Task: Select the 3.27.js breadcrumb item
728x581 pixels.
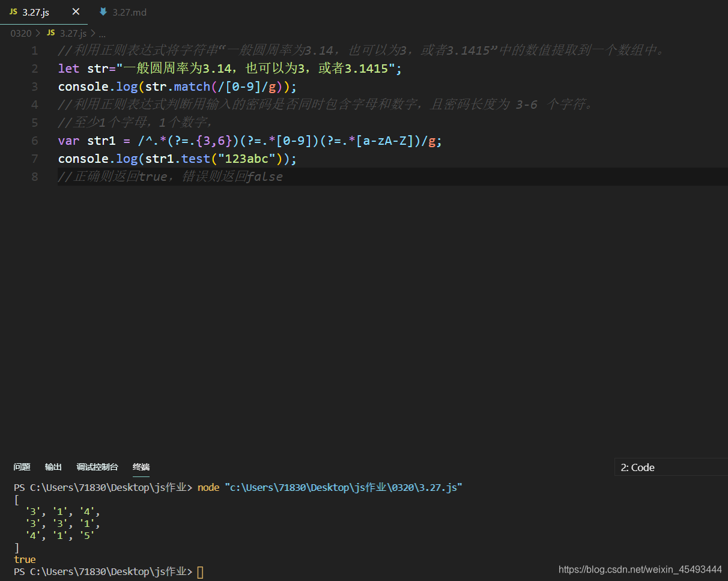Action: 73,33
